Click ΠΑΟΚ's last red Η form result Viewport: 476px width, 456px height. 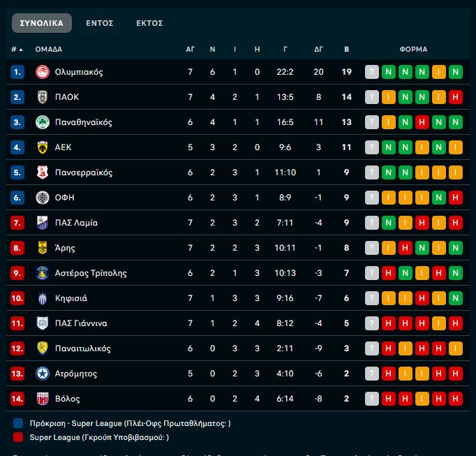point(456,97)
